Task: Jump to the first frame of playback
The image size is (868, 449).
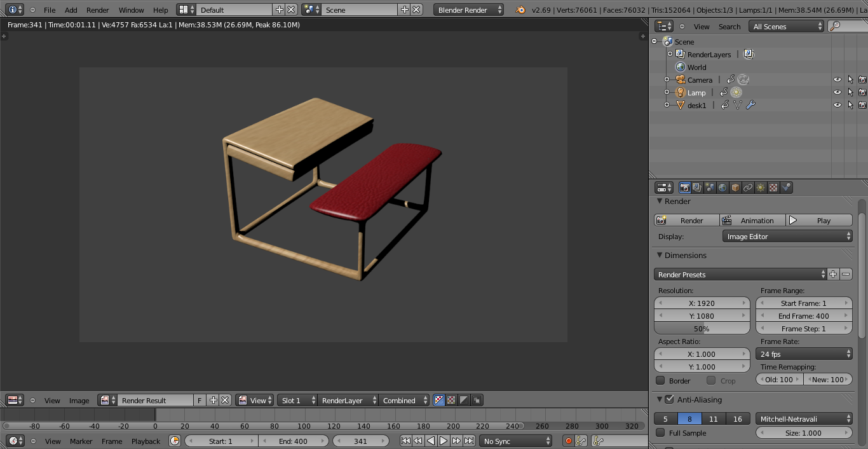Action: 405,441
